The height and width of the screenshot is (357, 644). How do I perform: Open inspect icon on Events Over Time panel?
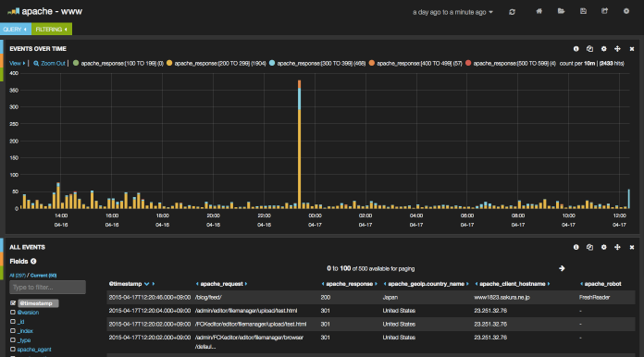pyautogui.click(x=589, y=49)
